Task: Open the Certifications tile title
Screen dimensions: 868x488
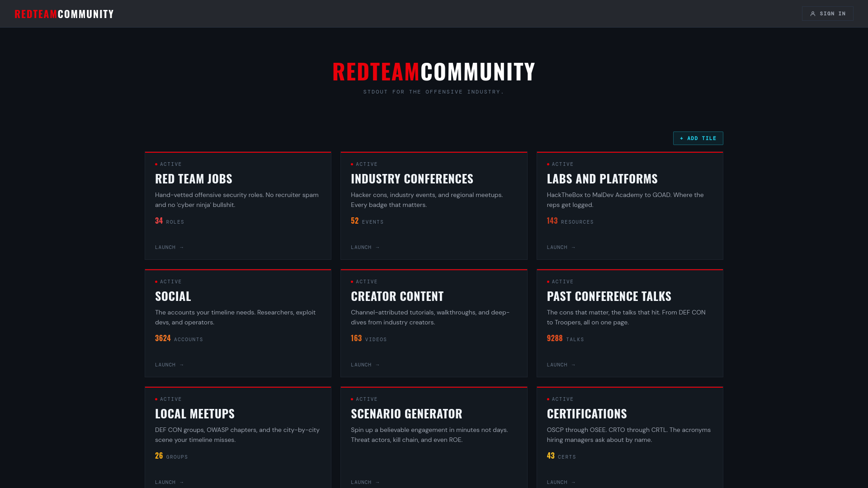Action: pyautogui.click(x=587, y=414)
